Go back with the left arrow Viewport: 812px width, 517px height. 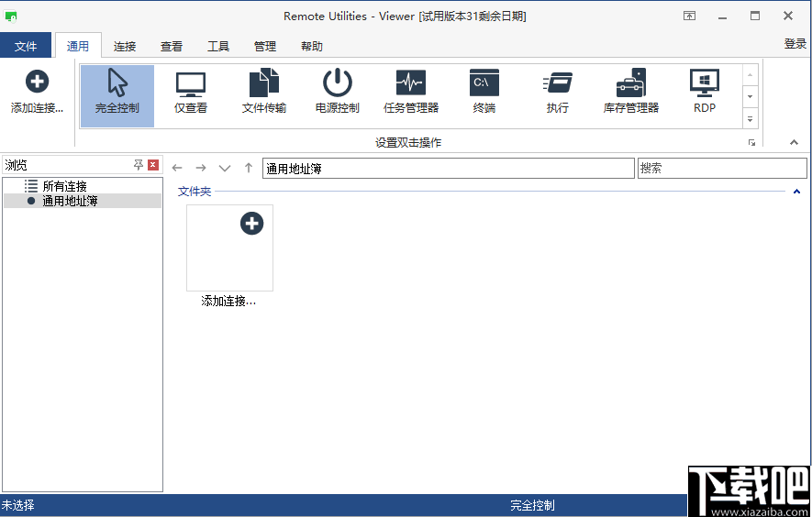[177, 168]
